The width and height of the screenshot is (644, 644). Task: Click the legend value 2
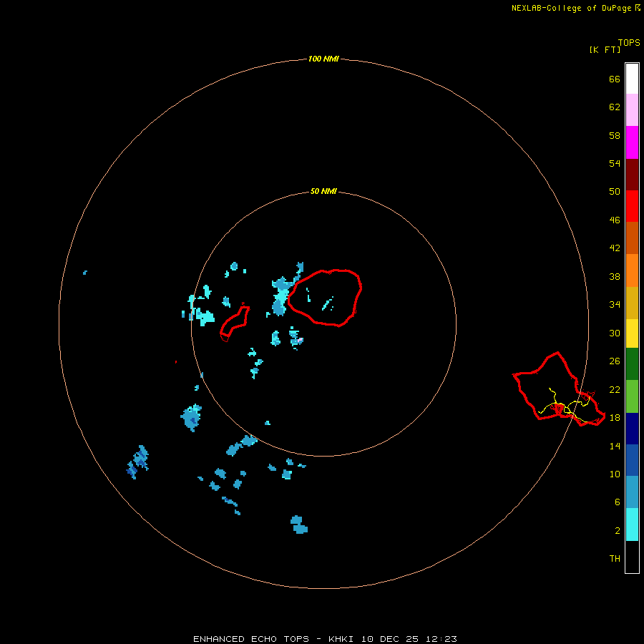(617, 530)
